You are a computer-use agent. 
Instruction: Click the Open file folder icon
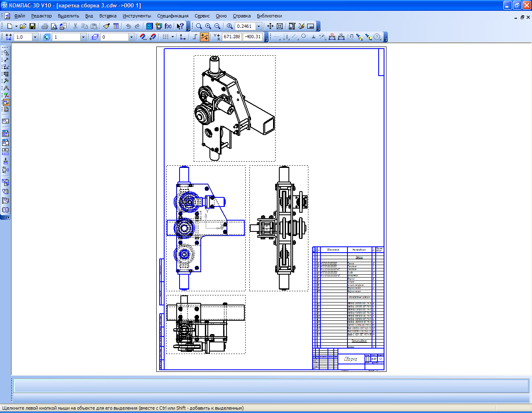click(x=23, y=26)
